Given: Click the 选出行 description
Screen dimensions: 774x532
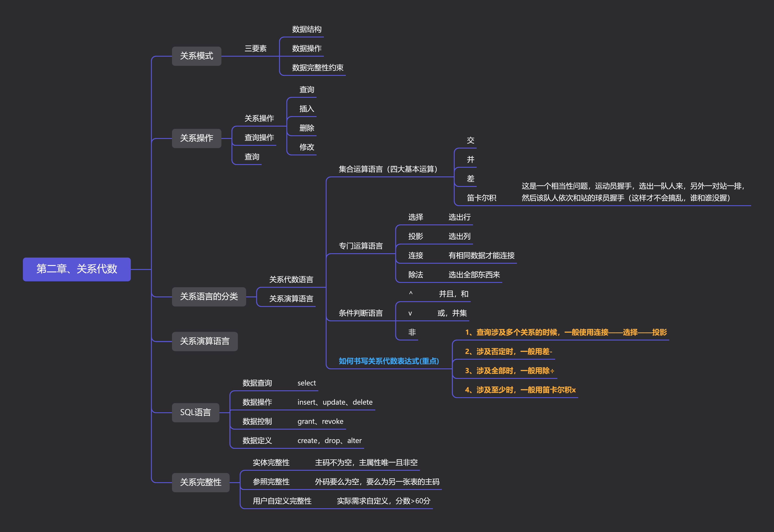Looking at the screenshot, I should click(x=460, y=217).
